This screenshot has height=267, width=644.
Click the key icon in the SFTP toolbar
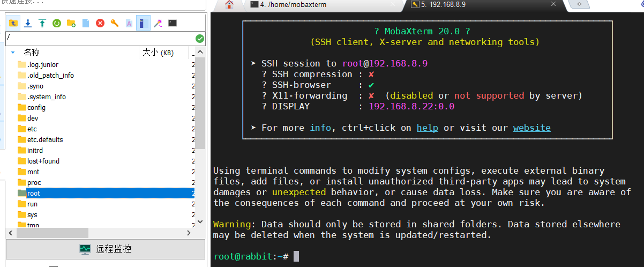[x=114, y=23]
